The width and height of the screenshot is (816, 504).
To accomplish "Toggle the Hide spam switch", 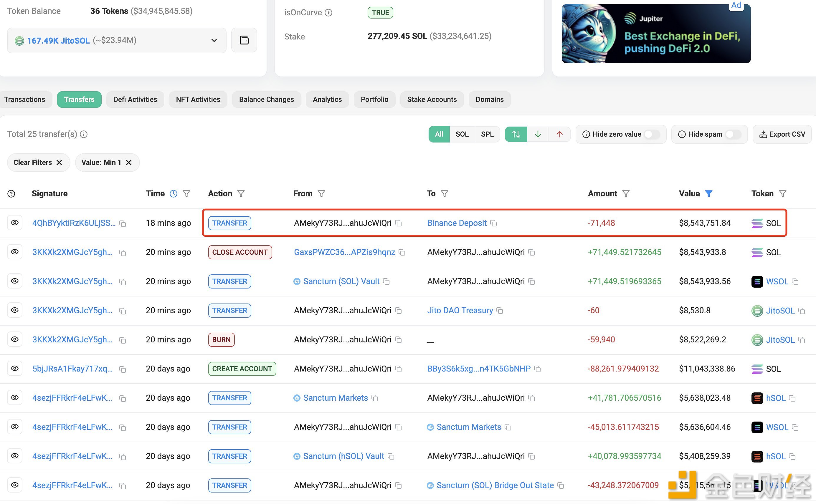I will [x=734, y=134].
